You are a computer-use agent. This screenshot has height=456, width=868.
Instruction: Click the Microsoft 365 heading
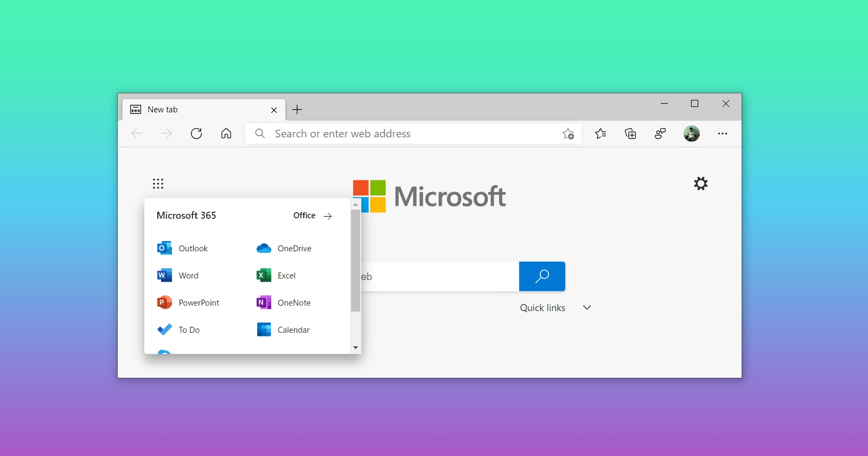pos(186,216)
